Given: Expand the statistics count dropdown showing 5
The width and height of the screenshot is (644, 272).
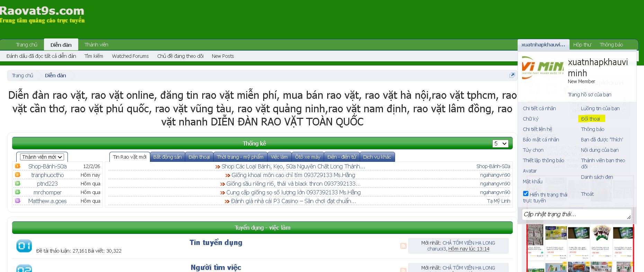Looking at the screenshot, I should (x=500, y=143).
